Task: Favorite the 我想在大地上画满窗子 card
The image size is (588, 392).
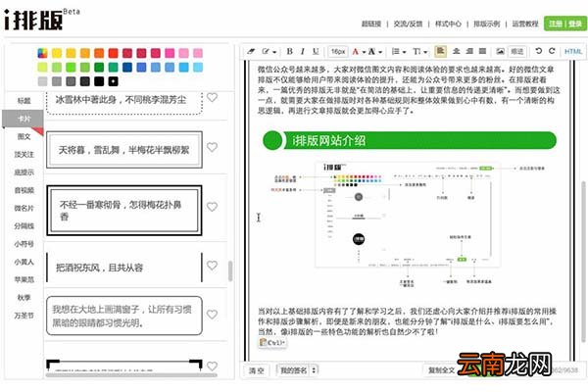Action: pos(213,315)
